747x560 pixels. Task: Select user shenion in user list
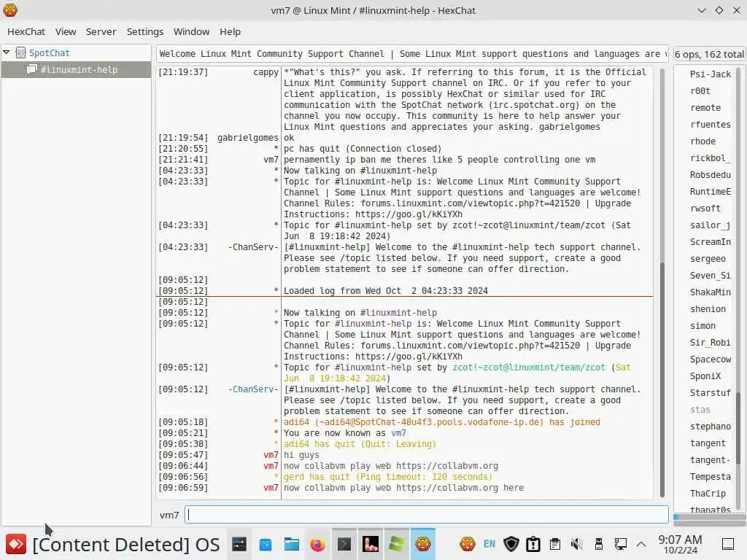708,309
